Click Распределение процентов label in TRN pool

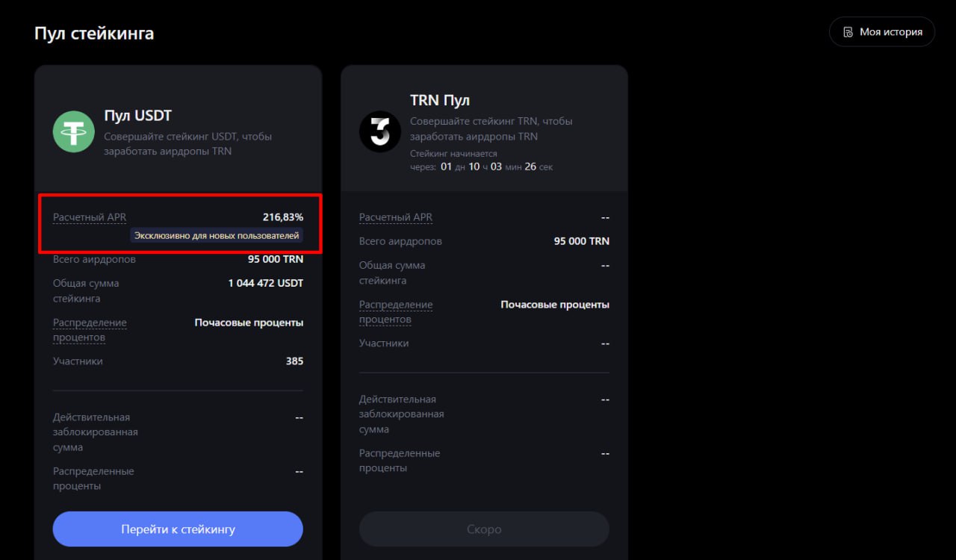click(396, 312)
